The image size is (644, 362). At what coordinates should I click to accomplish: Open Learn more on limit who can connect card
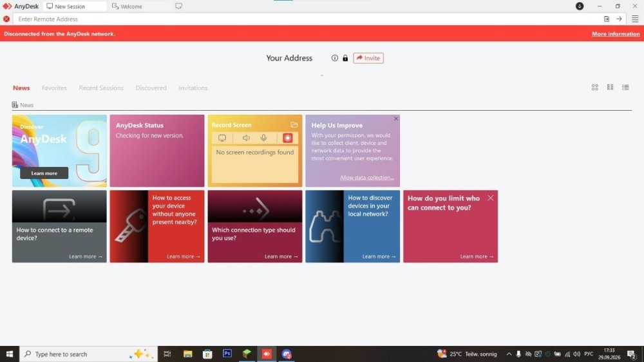pos(477,256)
